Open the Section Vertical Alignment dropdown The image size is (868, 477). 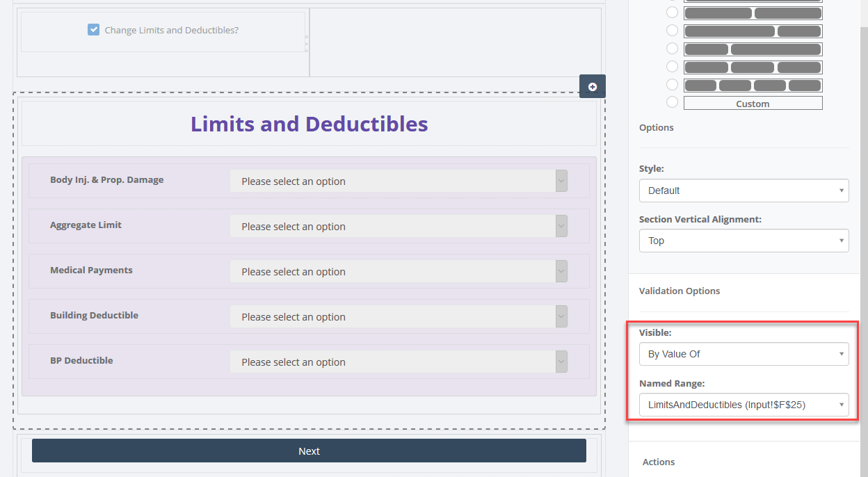click(744, 241)
